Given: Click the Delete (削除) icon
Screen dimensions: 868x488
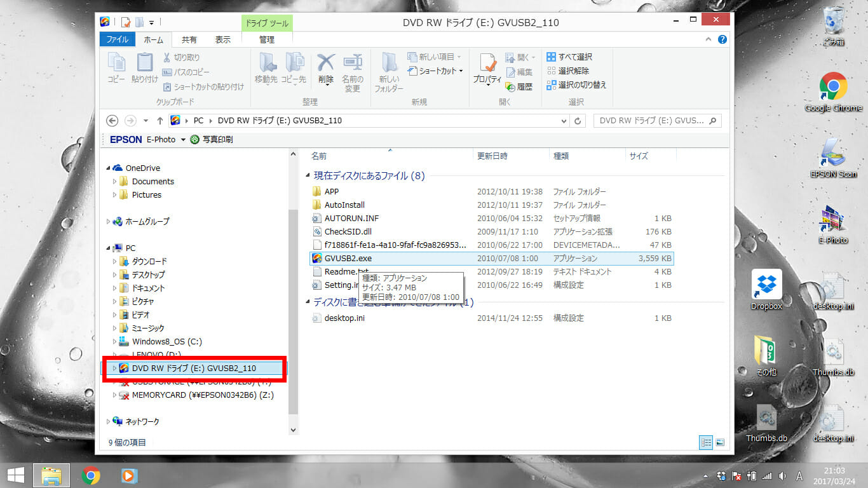Looking at the screenshot, I should (x=326, y=67).
